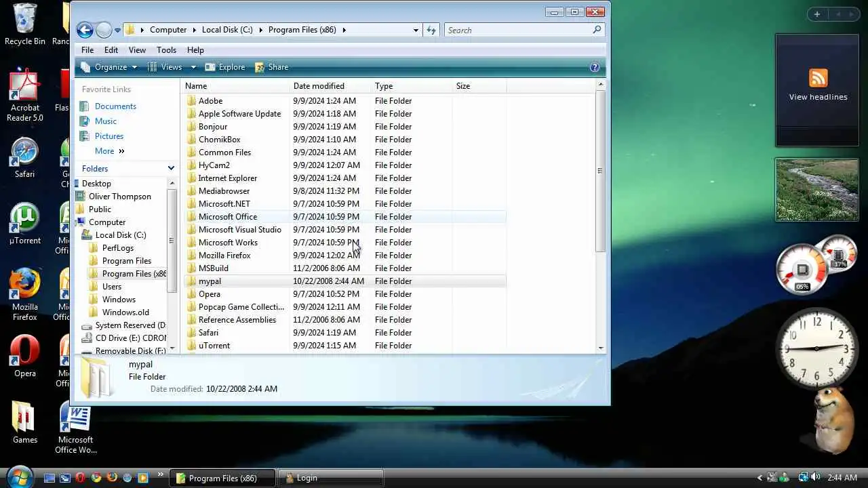The width and height of the screenshot is (868, 488).
Task: Click the Recycle Bin desktop icon
Action: (x=24, y=25)
